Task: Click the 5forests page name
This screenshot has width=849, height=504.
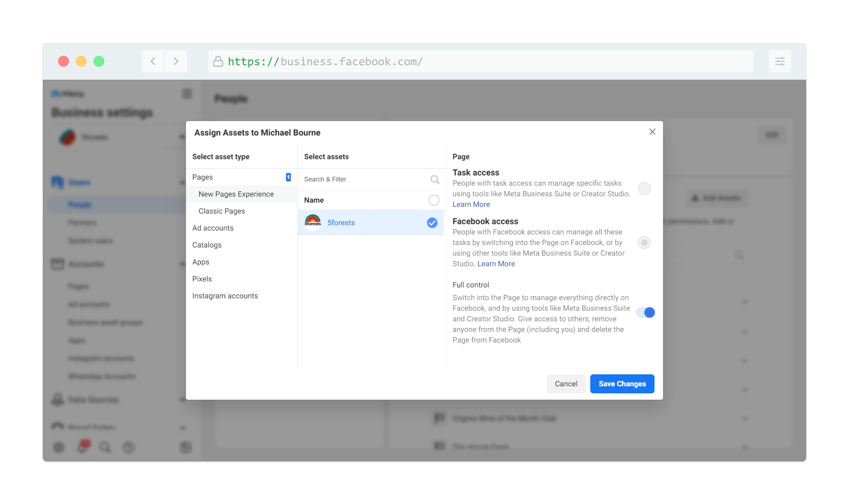Action: (x=341, y=223)
